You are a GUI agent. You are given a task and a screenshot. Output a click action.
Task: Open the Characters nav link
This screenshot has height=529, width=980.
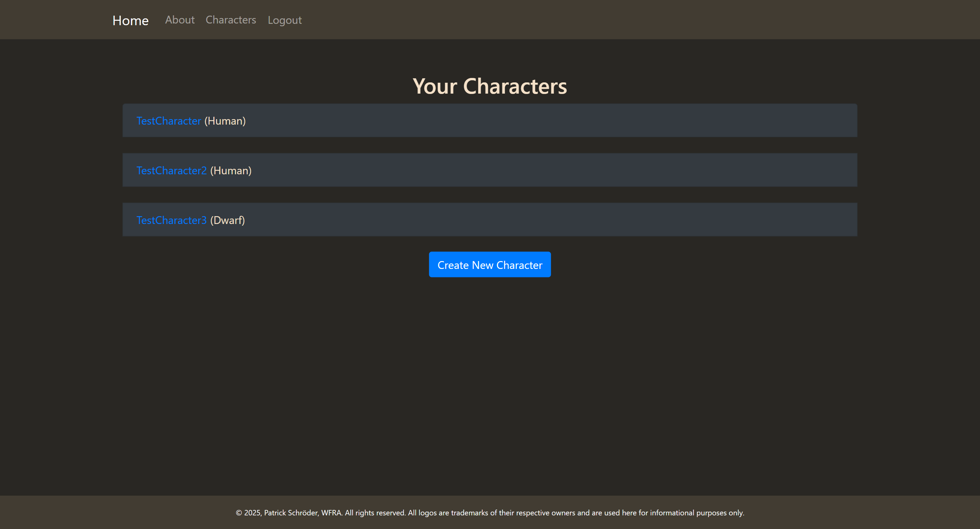click(231, 20)
